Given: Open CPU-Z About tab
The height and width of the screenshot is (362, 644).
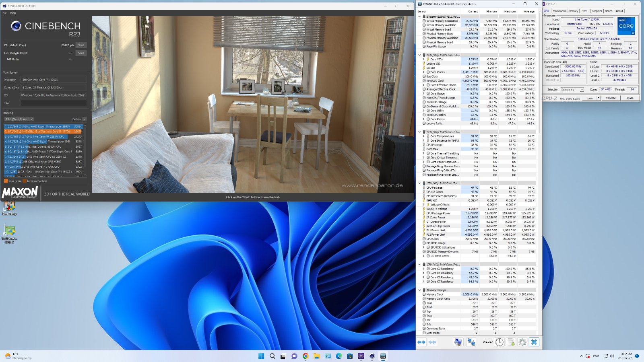Looking at the screenshot, I should point(619,11).
